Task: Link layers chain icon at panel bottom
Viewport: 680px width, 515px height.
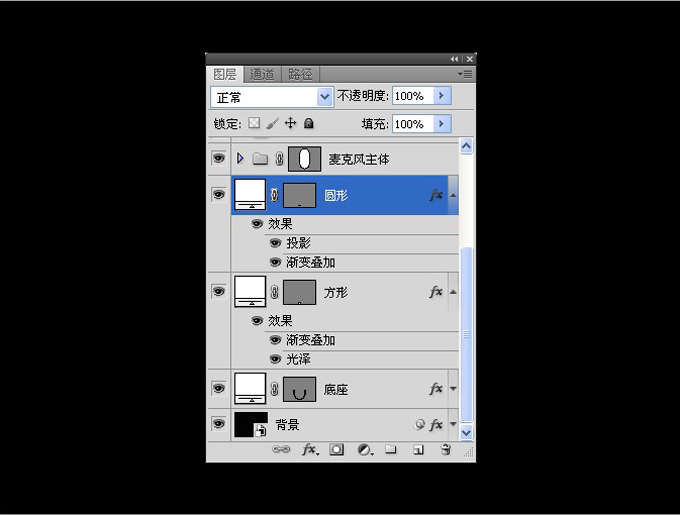Action: click(281, 449)
